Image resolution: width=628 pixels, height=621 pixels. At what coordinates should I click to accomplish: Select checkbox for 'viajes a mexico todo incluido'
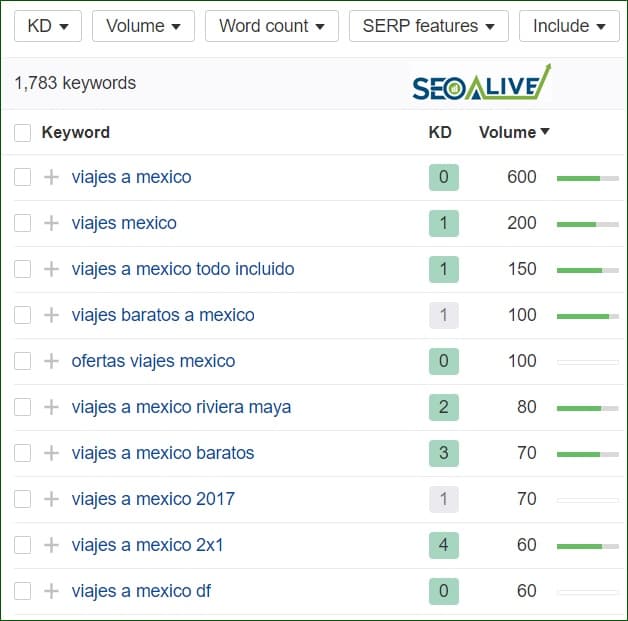[x=22, y=269]
